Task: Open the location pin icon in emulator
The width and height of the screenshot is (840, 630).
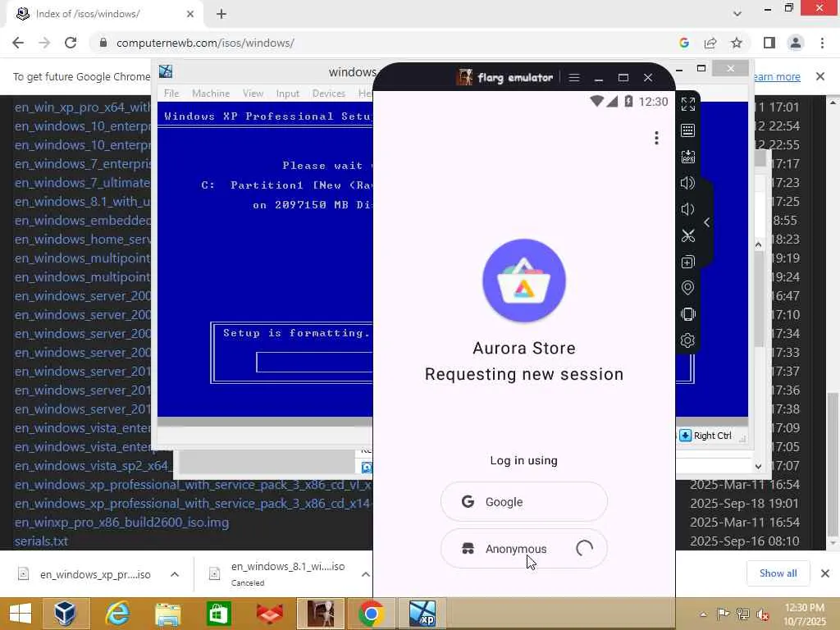Action: click(688, 288)
